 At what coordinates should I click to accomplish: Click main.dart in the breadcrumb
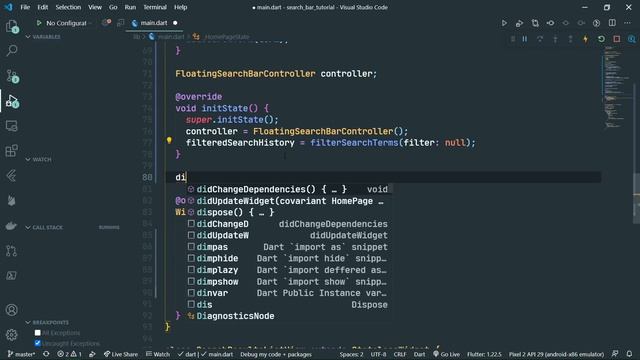pyautogui.click(x=171, y=37)
